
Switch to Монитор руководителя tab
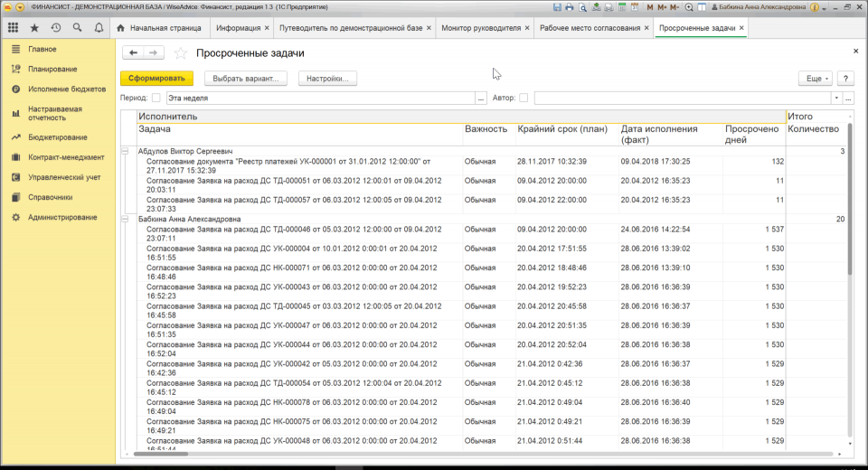point(481,28)
